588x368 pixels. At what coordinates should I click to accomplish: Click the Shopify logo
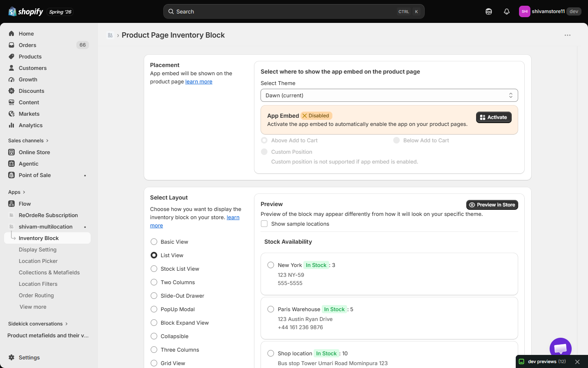click(26, 11)
